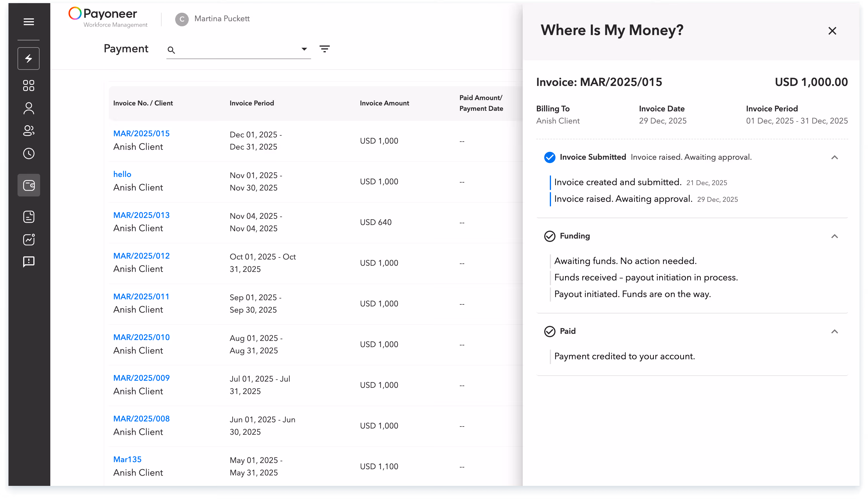Open the feedback speech bubble sidebar icon
Image resolution: width=868 pixels, height=500 pixels.
click(x=29, y=262)
